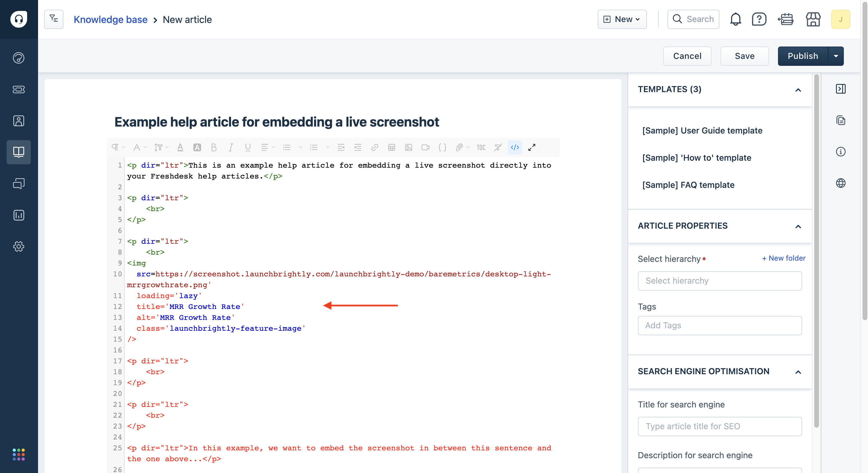Image resolution: width=868 pixels, height=473 pixels.
Task: Open the Freshworks app switcher
Action: pyautogui.click(x=18, y=454)
